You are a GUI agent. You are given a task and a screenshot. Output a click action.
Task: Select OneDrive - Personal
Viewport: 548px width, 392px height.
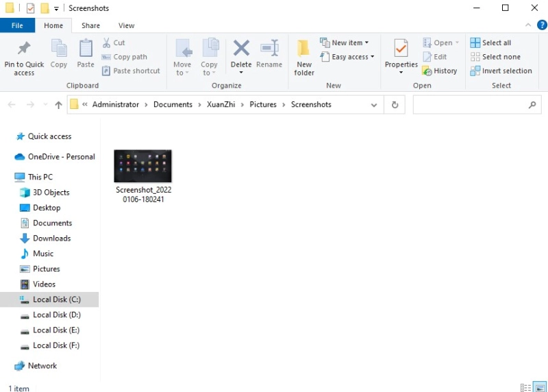coord(55,157)
